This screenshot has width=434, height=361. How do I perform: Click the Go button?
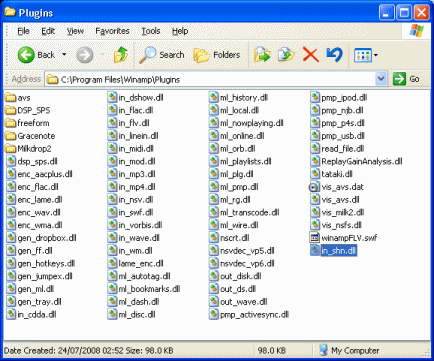coord(406,79)
